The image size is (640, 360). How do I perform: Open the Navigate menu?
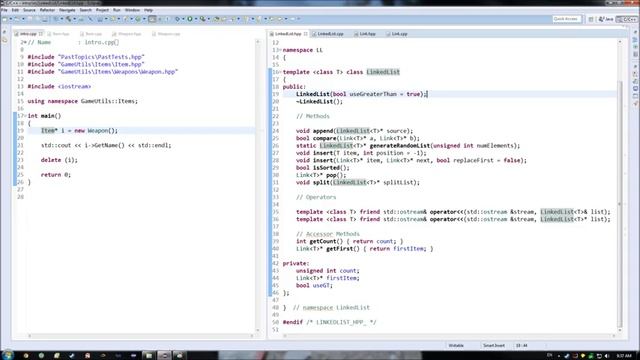pyautogui.click(x=67, y=10)
